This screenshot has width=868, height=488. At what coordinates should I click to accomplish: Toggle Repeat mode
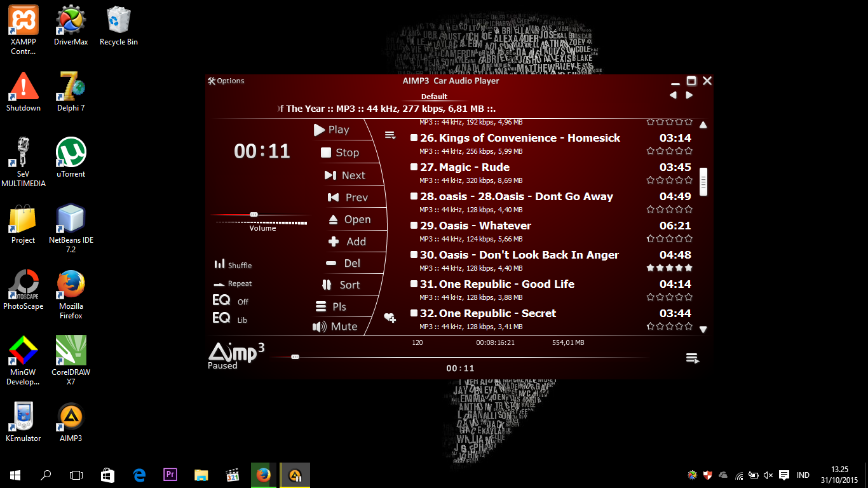pyautogui.click(x=233, y=283)
